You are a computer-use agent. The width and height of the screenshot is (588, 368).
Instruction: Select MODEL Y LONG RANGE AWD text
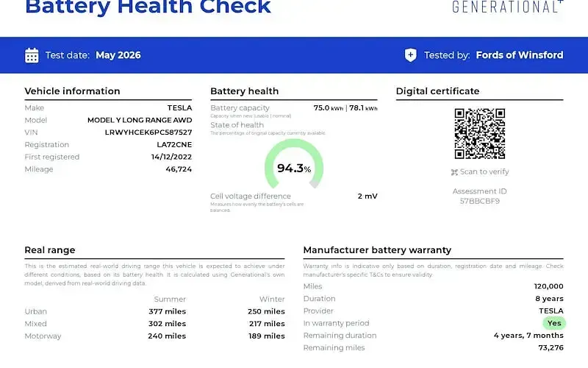click(140, 120)
